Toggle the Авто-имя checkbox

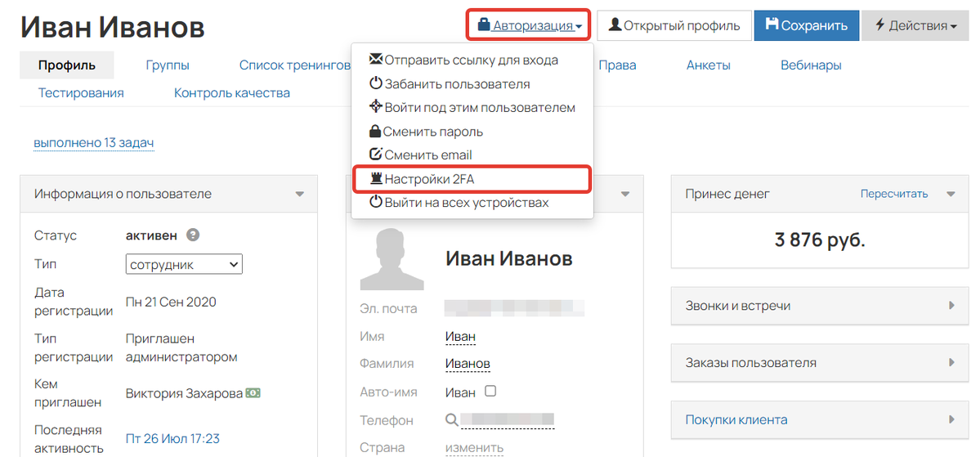point(490,392)
